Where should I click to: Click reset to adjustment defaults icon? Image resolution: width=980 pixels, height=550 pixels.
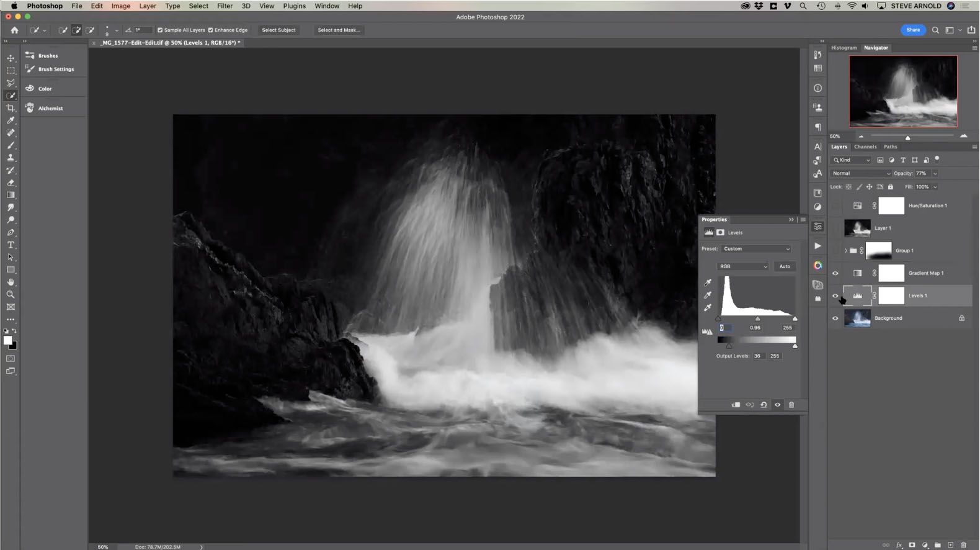click(x=764, y=405)
